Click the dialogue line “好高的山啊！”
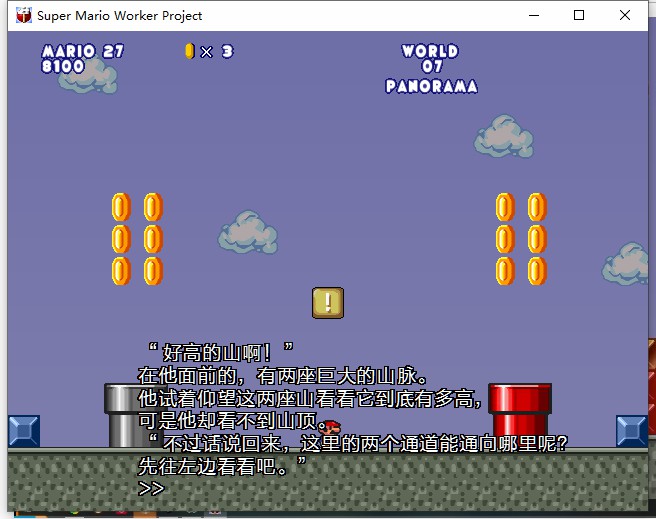This screenshot has height=519, width=656. pyautogui.click(x=221, y=352)
